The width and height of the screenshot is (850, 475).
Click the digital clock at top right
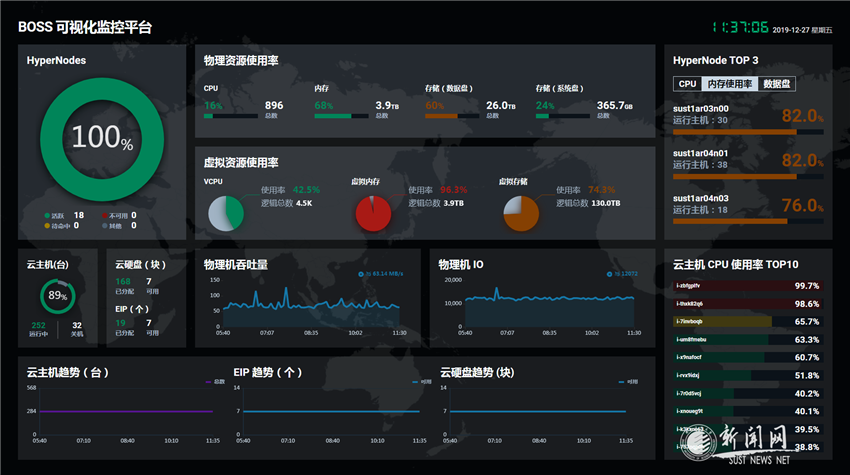point(740,27)
